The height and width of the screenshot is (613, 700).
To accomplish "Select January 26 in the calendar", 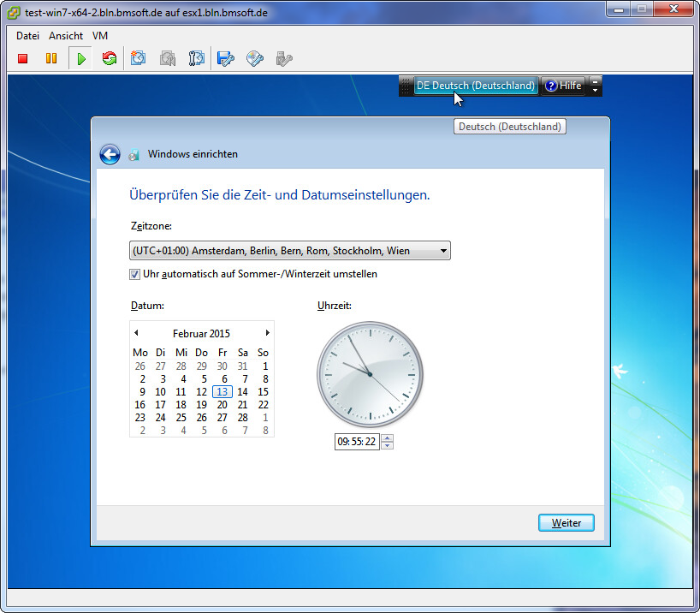I will (x=139, y=366).
